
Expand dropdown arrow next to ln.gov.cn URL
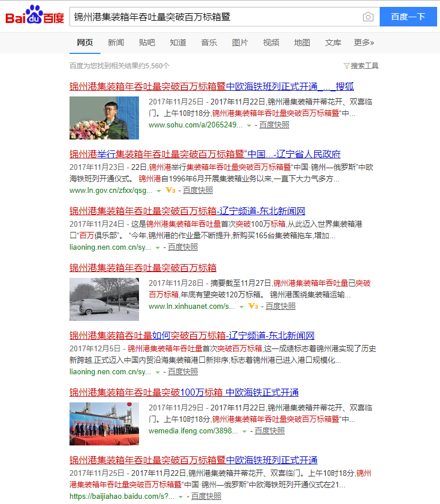159,191
